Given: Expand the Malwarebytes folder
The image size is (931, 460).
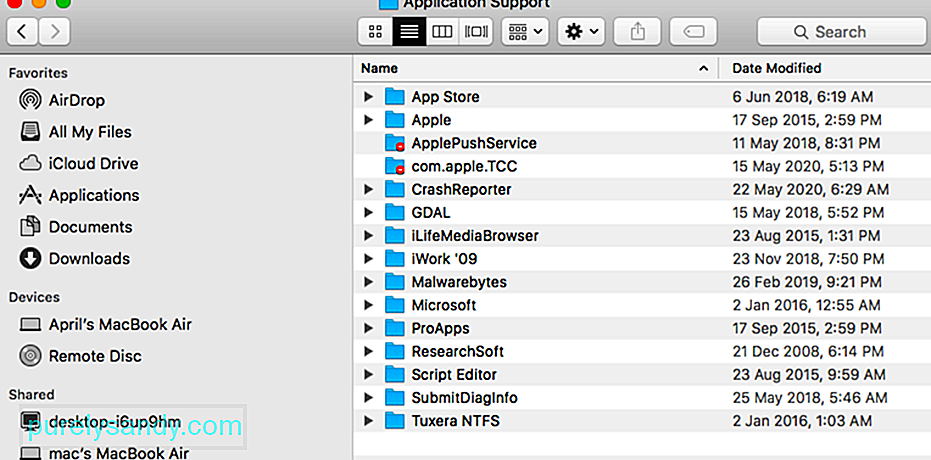Looking at the screenshot, I should [x=369, y=282].
